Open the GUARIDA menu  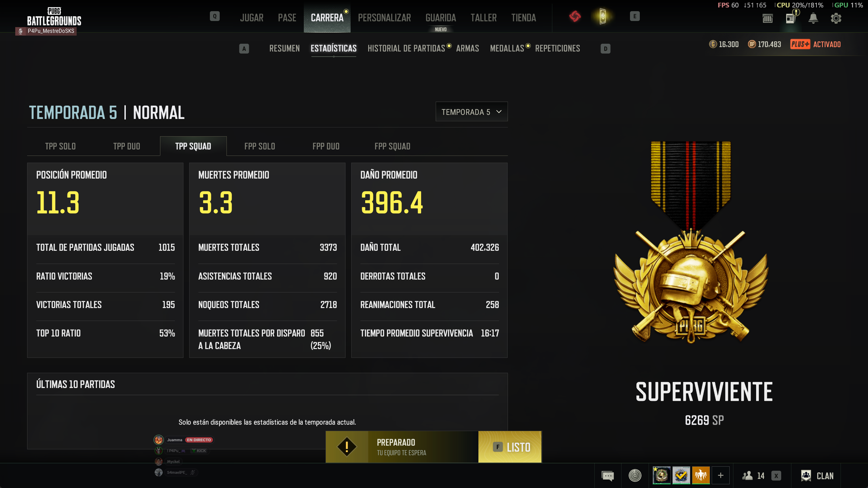point(441,18)
